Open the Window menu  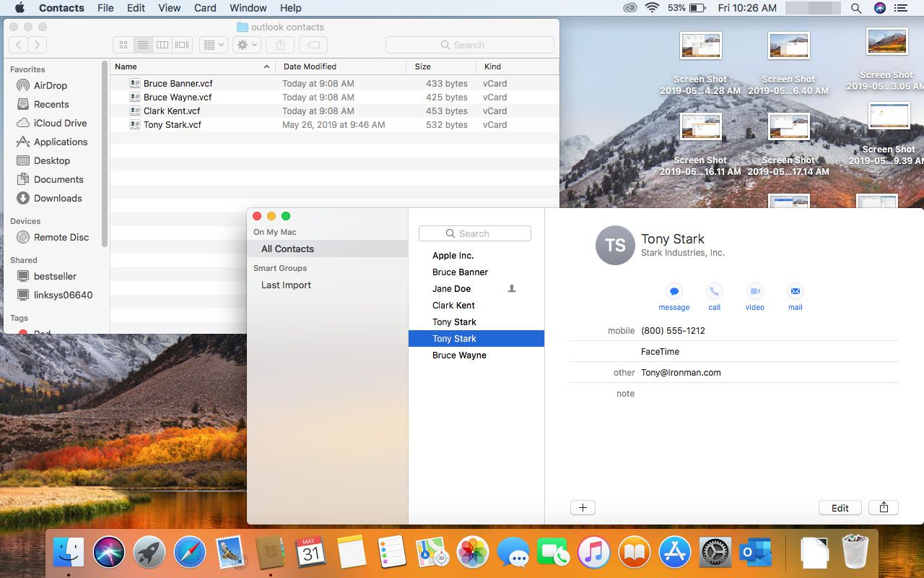coord(248,8)
